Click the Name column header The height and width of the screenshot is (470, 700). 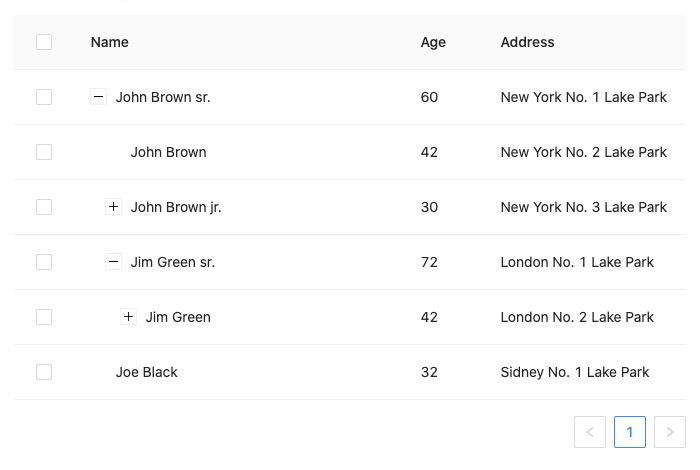coord(109,42)
